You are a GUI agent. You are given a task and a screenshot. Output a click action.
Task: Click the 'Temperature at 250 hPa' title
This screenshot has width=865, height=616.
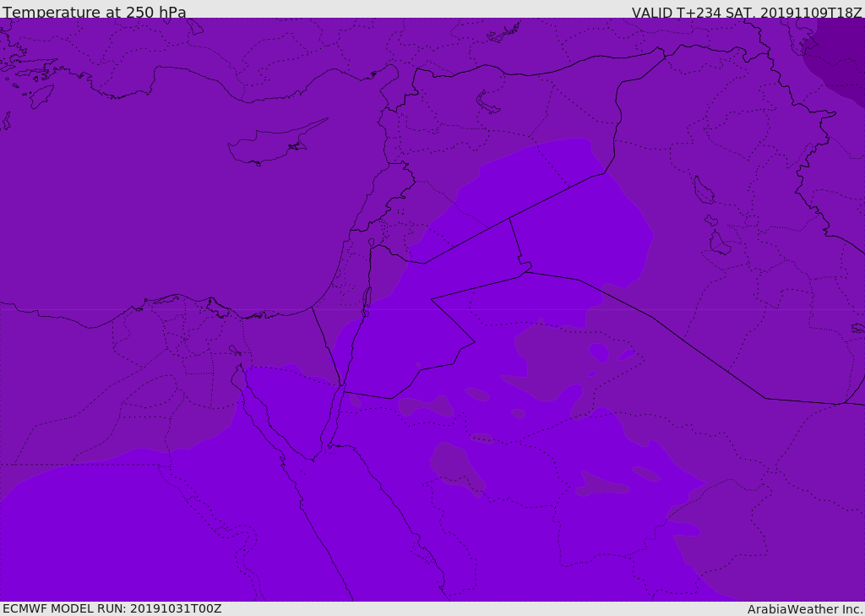pos(95,12)
